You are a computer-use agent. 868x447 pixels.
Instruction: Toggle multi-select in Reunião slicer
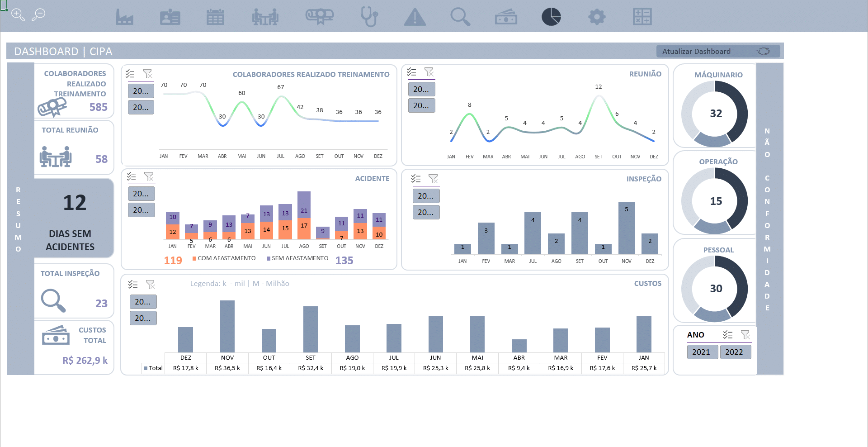coord(411,72)
